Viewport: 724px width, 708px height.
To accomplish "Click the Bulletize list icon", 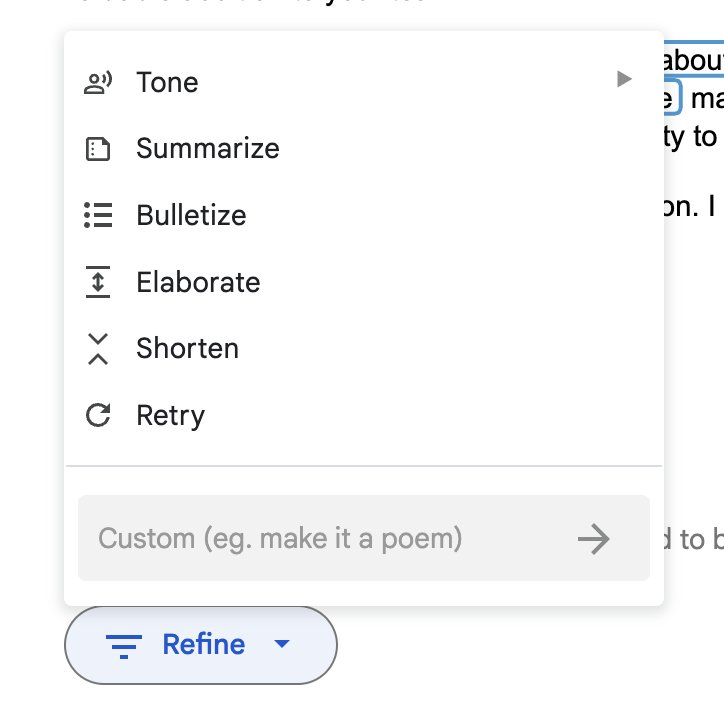I will (x=98, y=215).
